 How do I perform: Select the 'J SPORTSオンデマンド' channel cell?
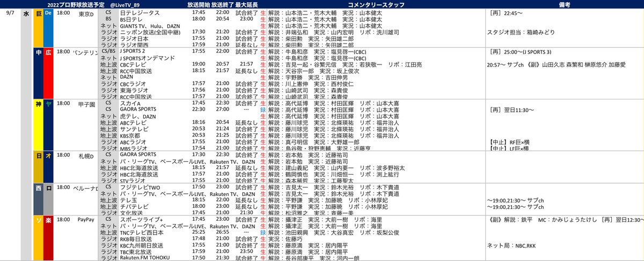click(x=148, y=58)
